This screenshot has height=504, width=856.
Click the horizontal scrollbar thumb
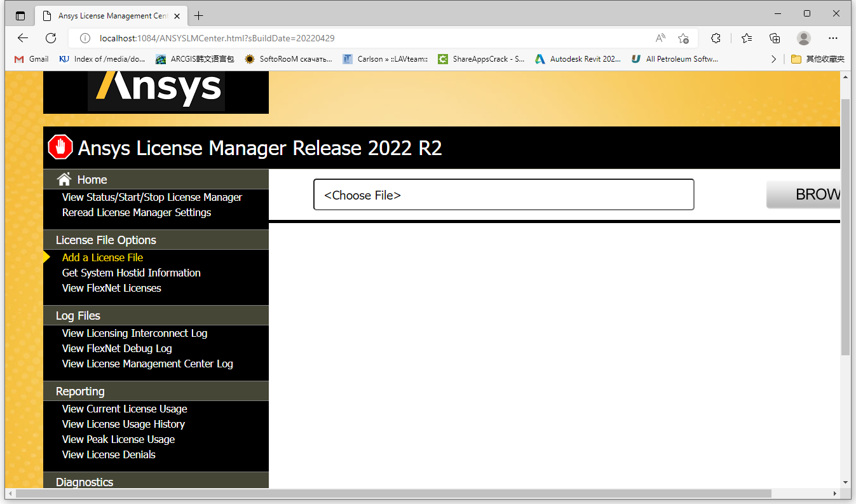[393, 493]
